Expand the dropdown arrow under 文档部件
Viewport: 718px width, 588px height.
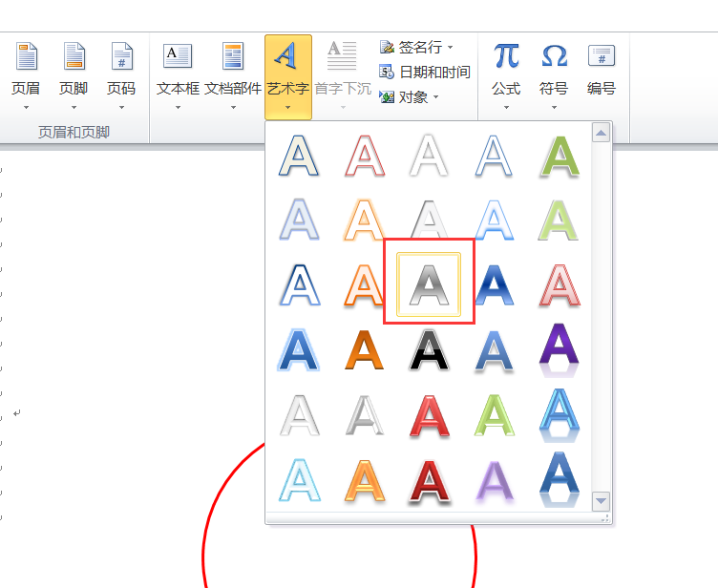[x=233, y=107]
